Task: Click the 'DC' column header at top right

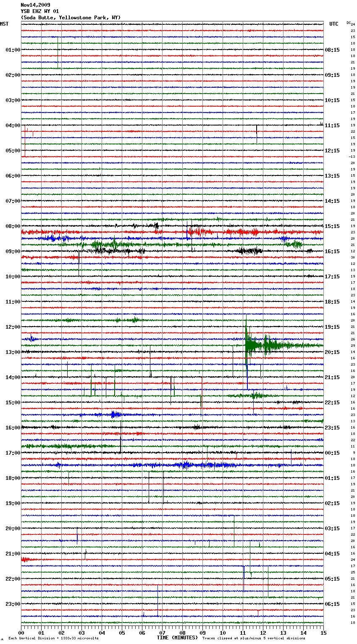Action: (349, 23)
